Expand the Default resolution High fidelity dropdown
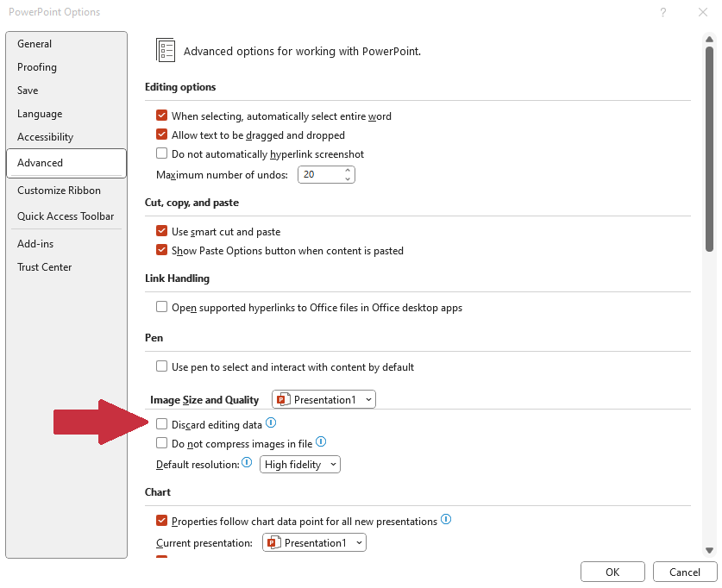Viewport: 722px width, 588px height. point(300,465)
